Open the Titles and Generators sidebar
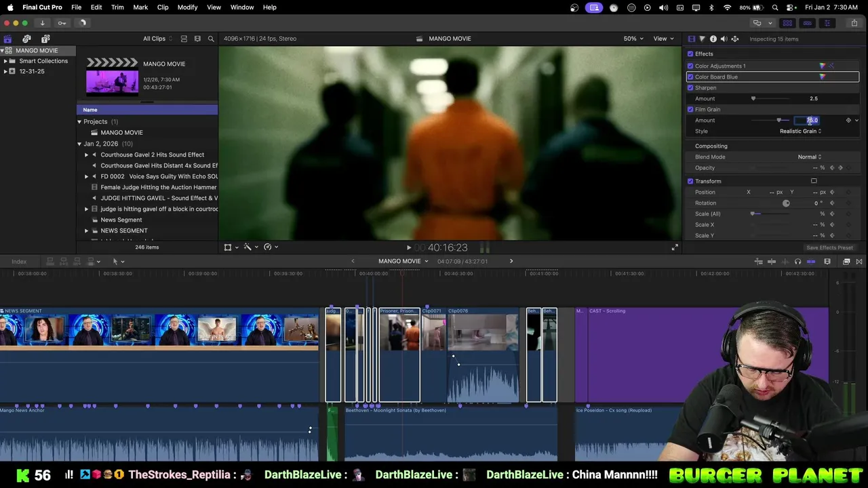This screenshot has height=488, width=868. [45, 39]
